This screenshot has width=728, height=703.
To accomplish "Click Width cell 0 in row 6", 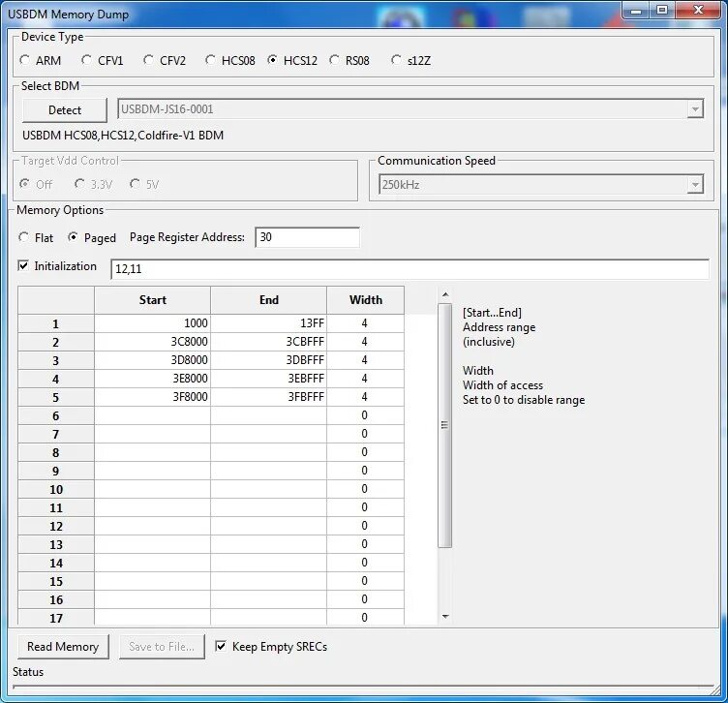I will [365, 415].
